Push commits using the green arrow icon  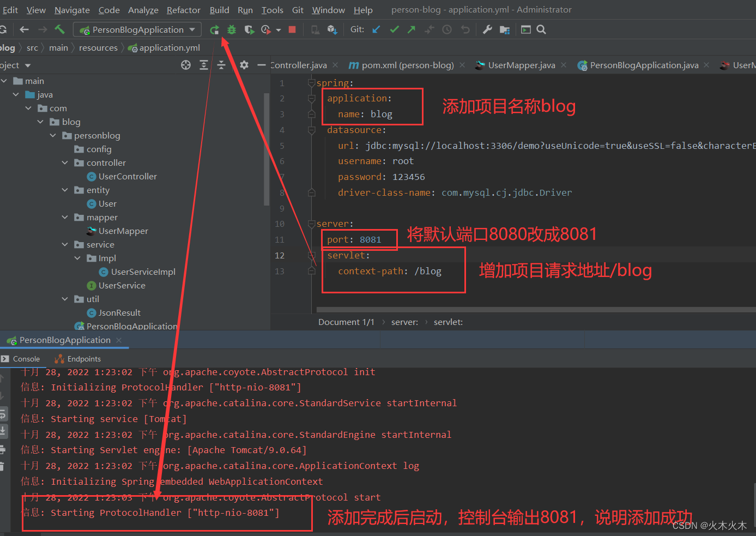pyautogui.click(x=410, y=29)
